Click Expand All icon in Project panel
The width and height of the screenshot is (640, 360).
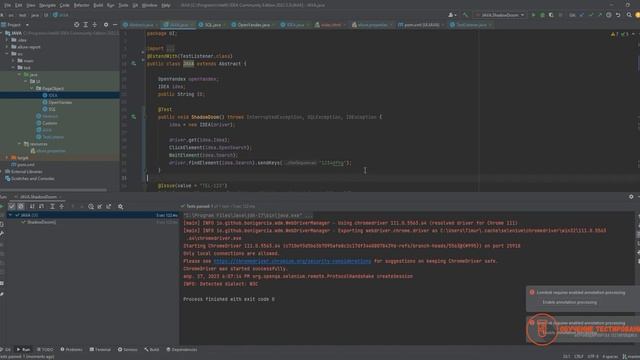(86, 25)
